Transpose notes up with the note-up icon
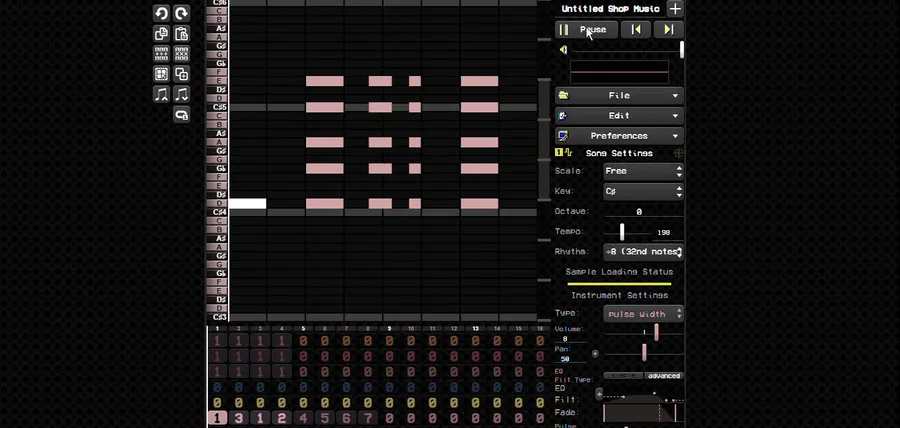The width and height of the screenshot is (900, 428). pos(161,94)
